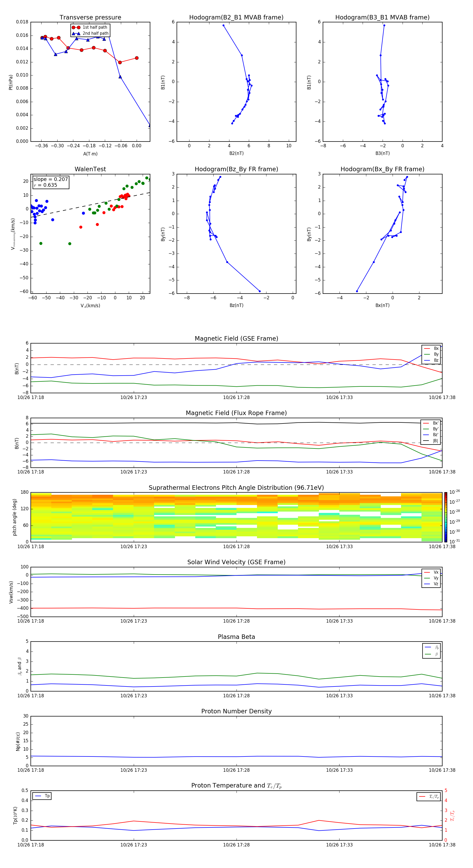This screenshot has height=868, width=473.
Task: Click 'By' in GSE magnetic field legend
Action: (436, 355)
